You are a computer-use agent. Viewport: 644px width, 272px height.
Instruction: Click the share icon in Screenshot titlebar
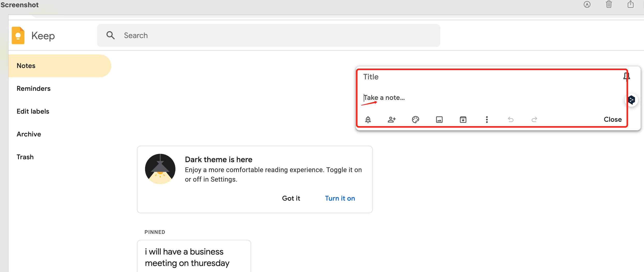(x=631, y=4)
